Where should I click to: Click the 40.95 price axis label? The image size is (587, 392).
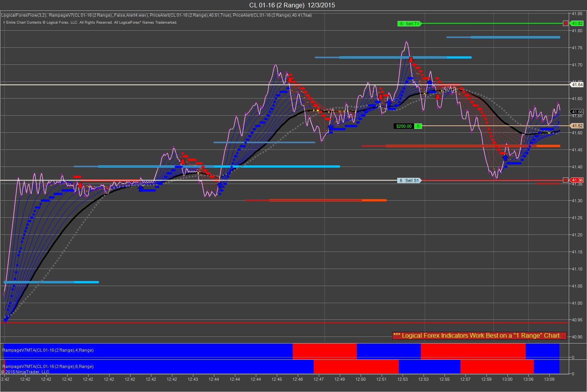pyautogui.click(x=577, y=320)
